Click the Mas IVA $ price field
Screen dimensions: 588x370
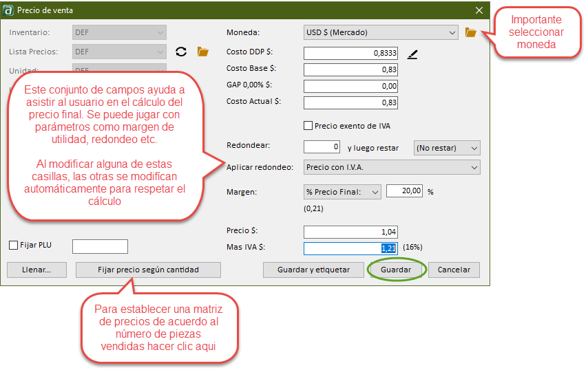[x=350, y=248]
